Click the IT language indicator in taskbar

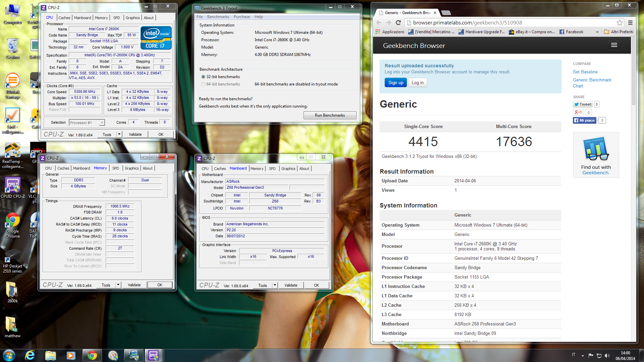pyautogui.click(x=574, y=355)
